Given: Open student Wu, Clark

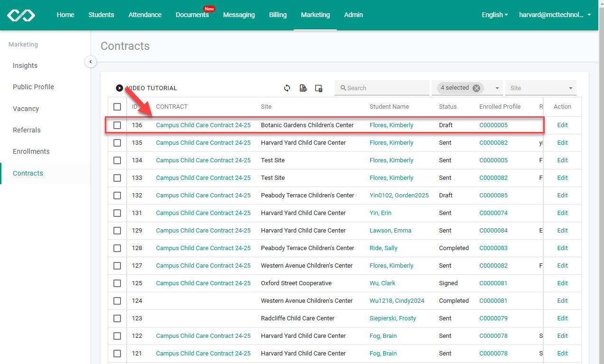Looking at the screenshot, I should (x=382, y=283).
